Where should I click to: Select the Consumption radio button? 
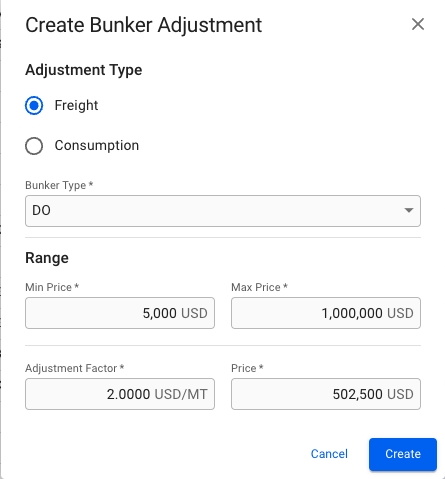(34, 146)
